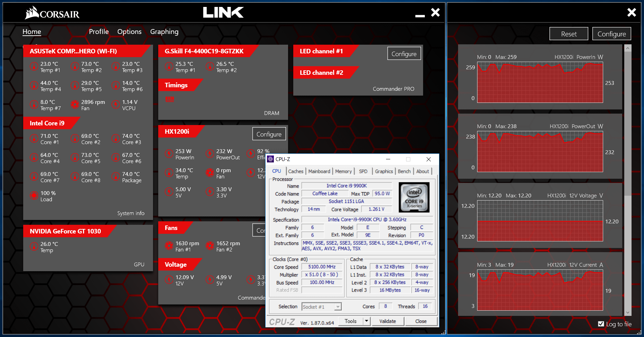
Task: Click the Core Speed 5100.00 MHz field
Action: (322, 267)
